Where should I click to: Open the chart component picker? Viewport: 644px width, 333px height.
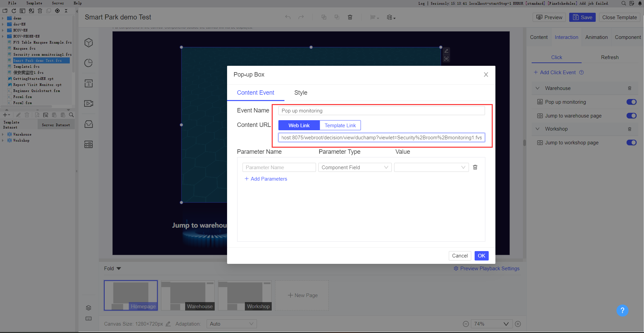[x=89, y=63]
